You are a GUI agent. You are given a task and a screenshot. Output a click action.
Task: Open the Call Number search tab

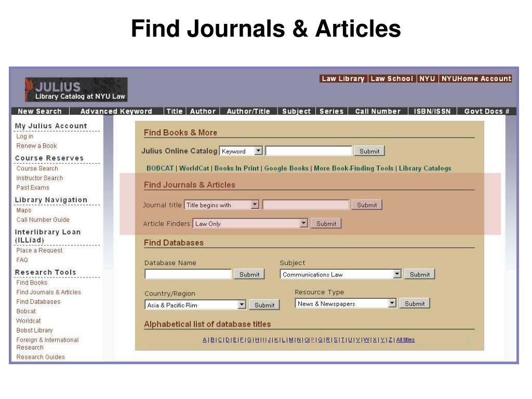(x=378, y=111)
